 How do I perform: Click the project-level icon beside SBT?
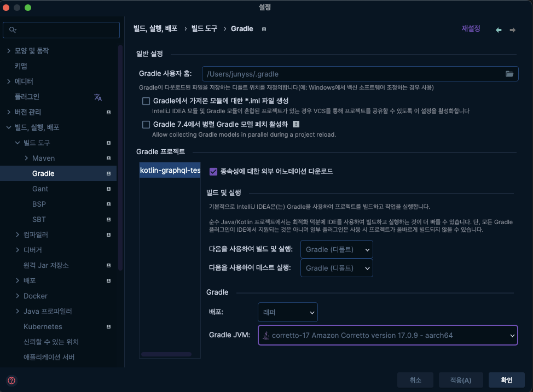(108, 219)
